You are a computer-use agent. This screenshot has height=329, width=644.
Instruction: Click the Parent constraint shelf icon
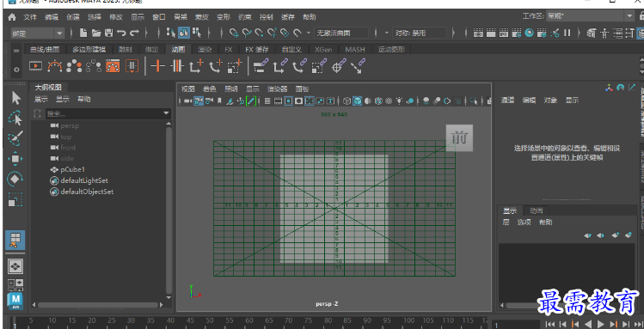click(261, 66)
